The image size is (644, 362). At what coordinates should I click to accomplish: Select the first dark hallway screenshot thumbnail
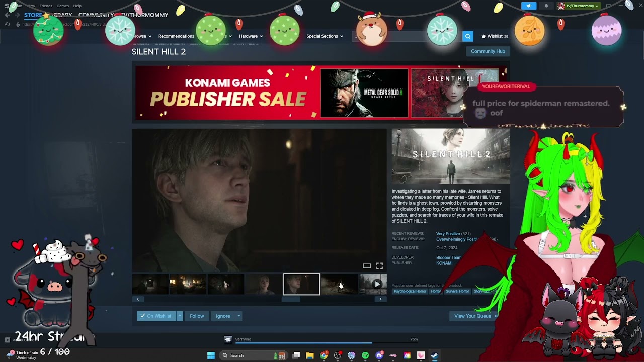point(150,284)
